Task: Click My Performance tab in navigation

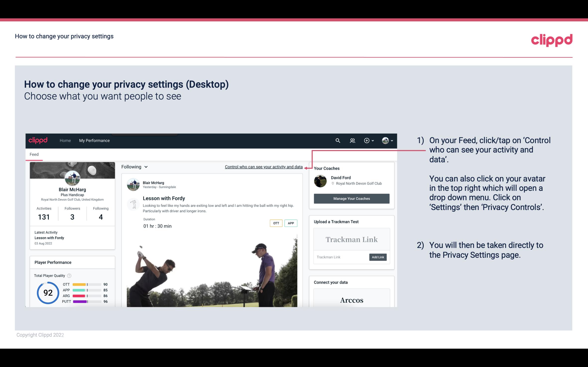Action: [94, 140]
